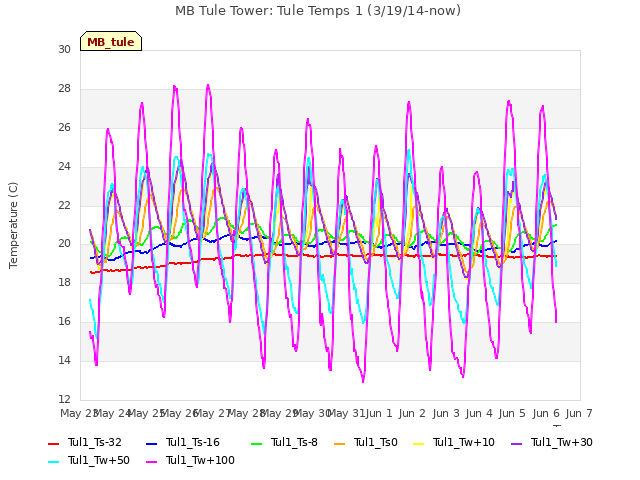Screen dimensions: 640x480
Task: Click the Jun 4 x-axis label
Action: 479,413
